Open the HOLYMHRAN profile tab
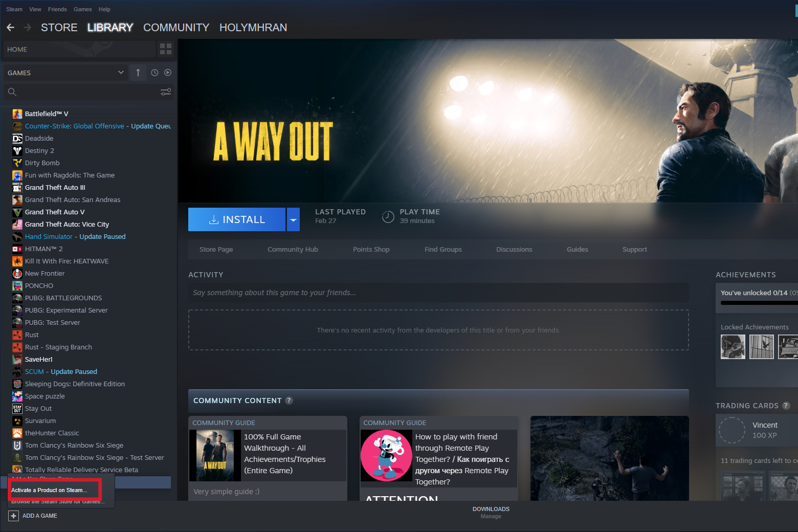Image resolution: width=798 pixels, height=532 pixels. (x=253, y=28)
